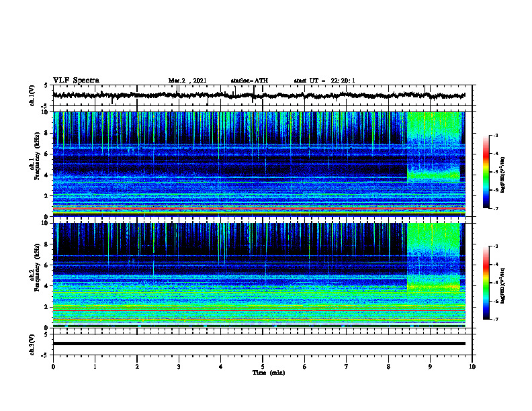Click the "9" tick label on Time axis

(x=430, y=367)
